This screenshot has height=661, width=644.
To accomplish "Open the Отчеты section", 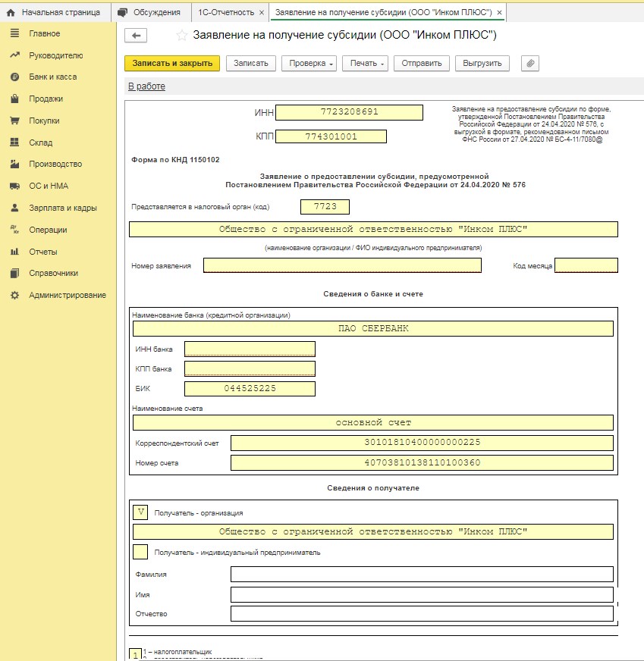I will coord(43,252).
